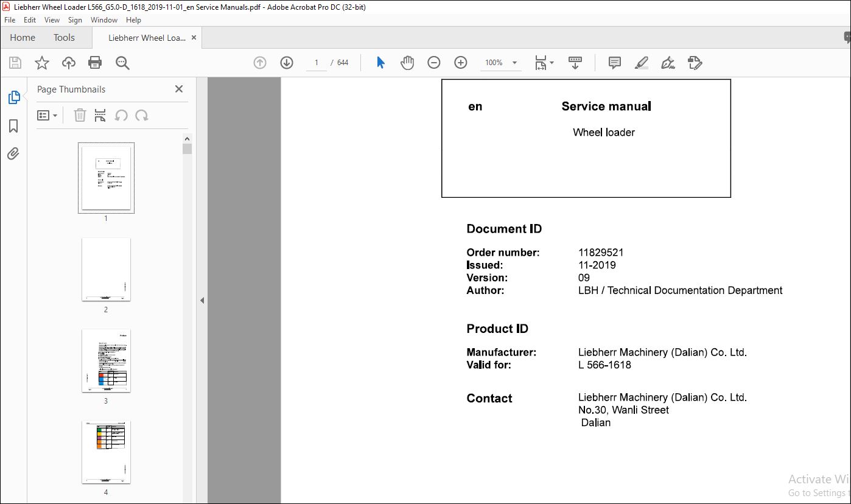Screen dimensions: 851x504
Task: Click the Contact heading
Action: coord(489,399)
